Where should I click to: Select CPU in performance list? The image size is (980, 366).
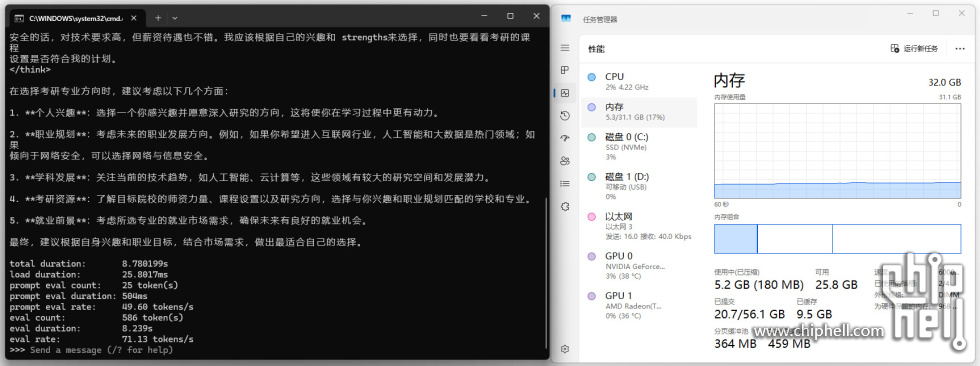(x=639, y=81)
